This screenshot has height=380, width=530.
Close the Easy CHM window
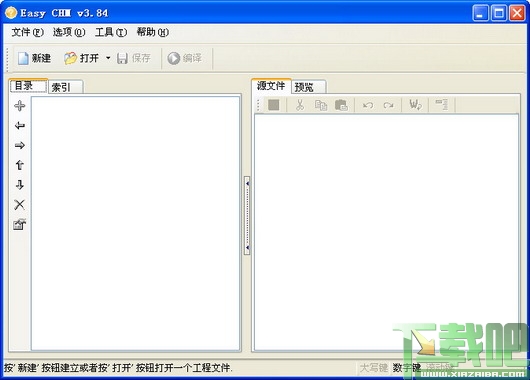(517, 13)
